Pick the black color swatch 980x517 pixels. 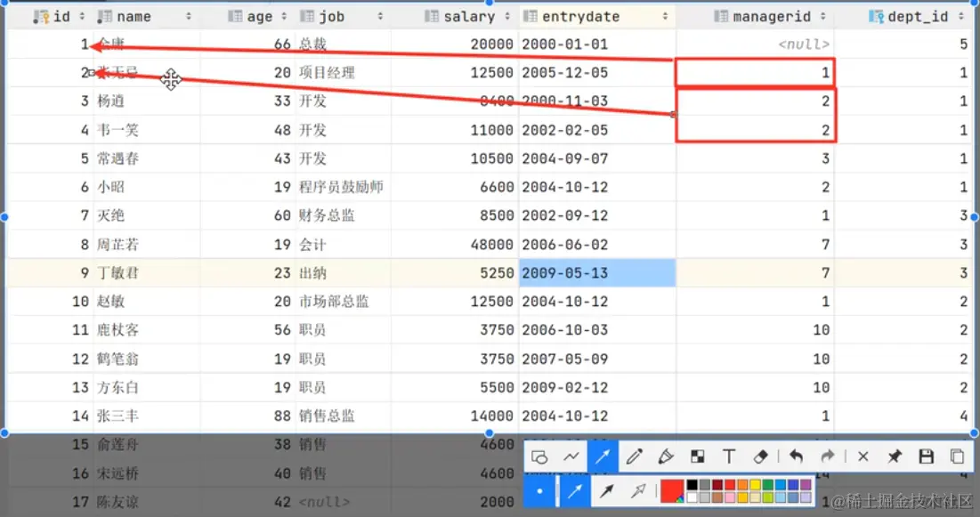692,485
